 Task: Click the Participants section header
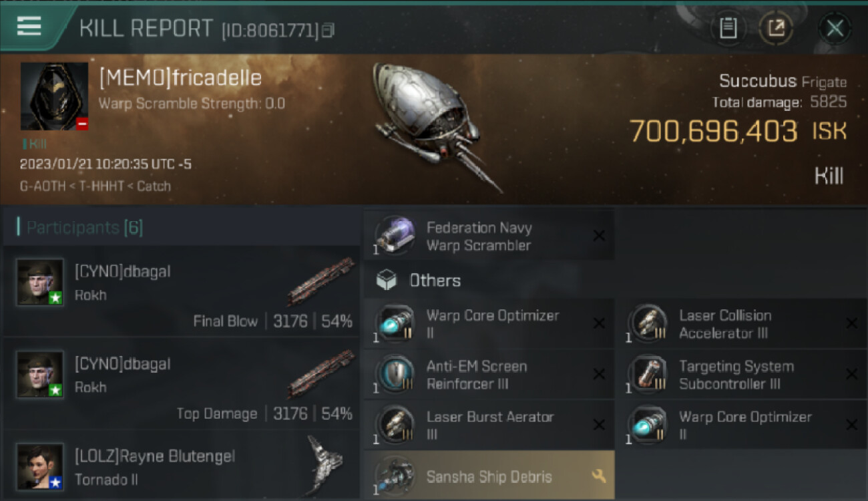tap(84, 228)
